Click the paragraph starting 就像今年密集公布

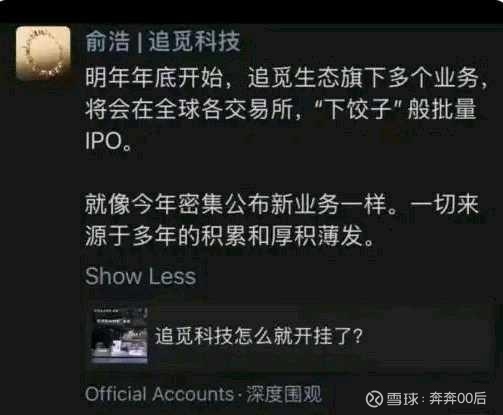(x=282, y=221)
